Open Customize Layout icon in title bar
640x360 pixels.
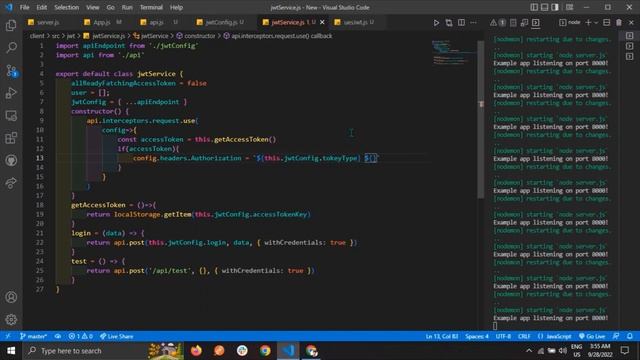(569, 7)
